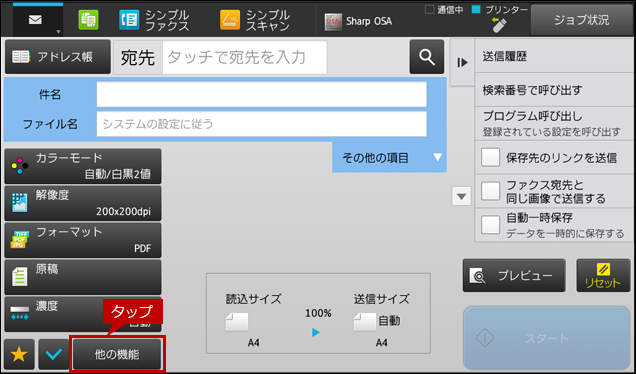Viewport: 636px width, 374px height.
Task: Open シンプルファクス mode
Action: coord(154,20)
